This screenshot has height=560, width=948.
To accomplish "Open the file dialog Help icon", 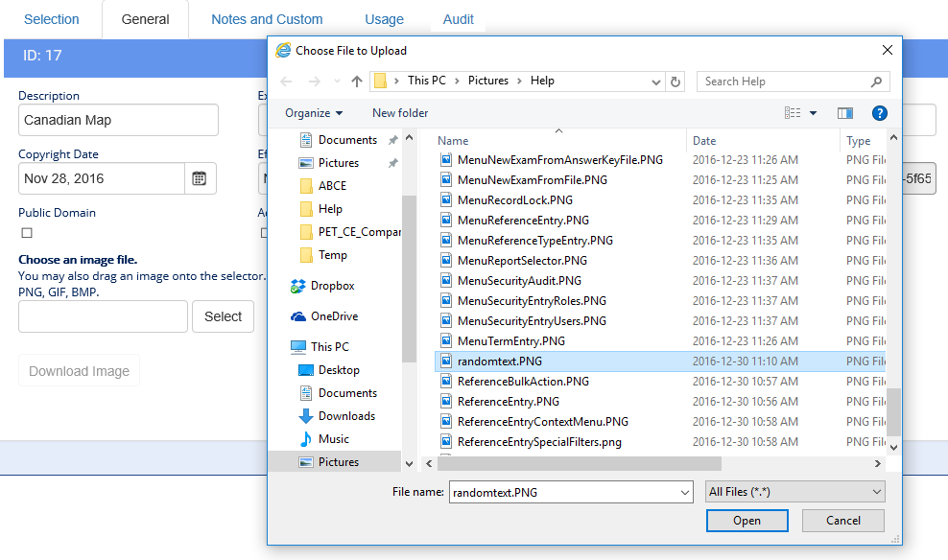I will click(x=879, y=113).
